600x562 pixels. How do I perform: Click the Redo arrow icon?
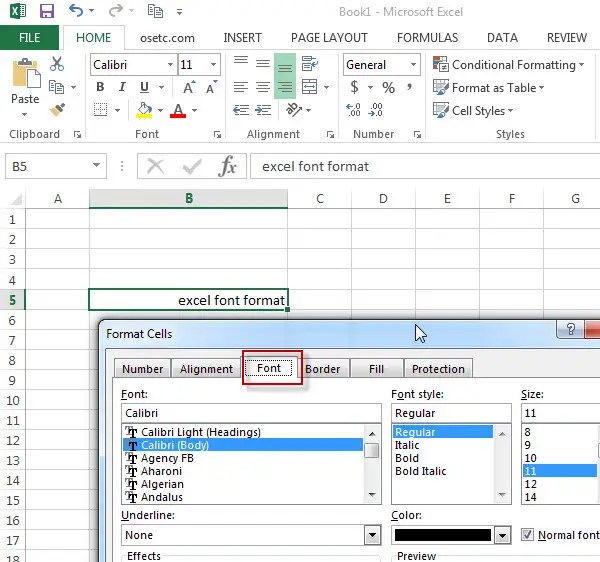click(115, 11)
